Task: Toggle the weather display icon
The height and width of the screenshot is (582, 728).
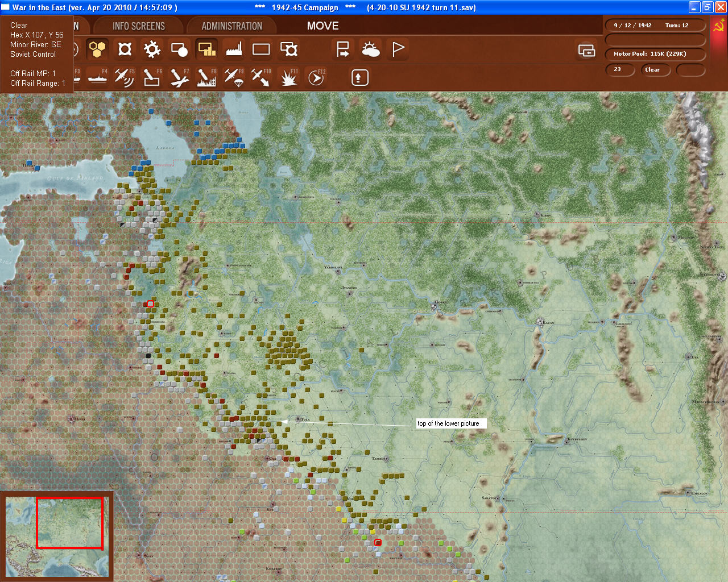Action: 371,49
